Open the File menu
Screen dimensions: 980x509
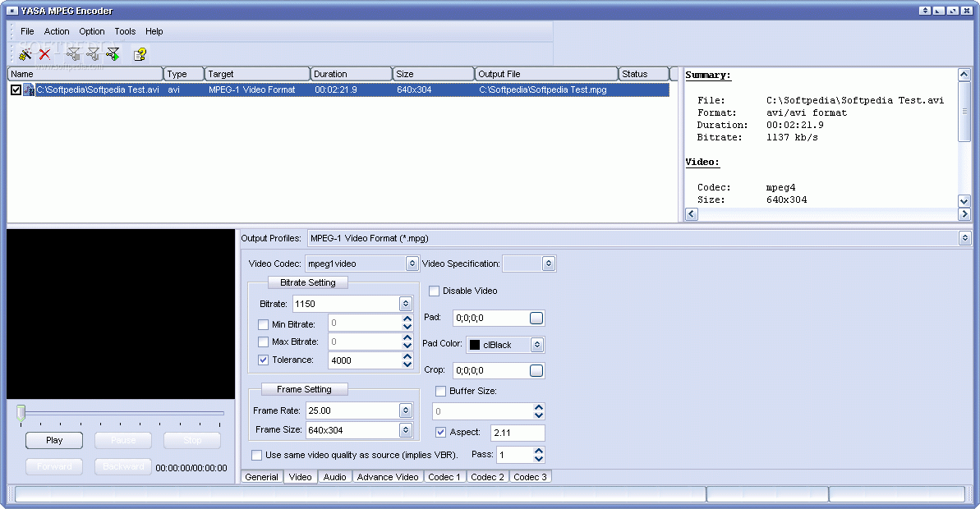click(27, 31)
